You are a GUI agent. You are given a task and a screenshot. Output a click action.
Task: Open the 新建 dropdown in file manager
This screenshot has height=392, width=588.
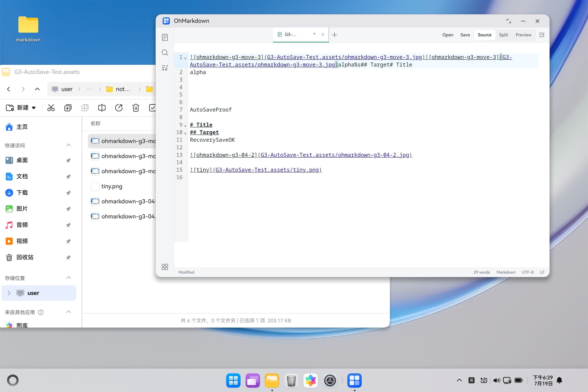click(x=21, y=108)
